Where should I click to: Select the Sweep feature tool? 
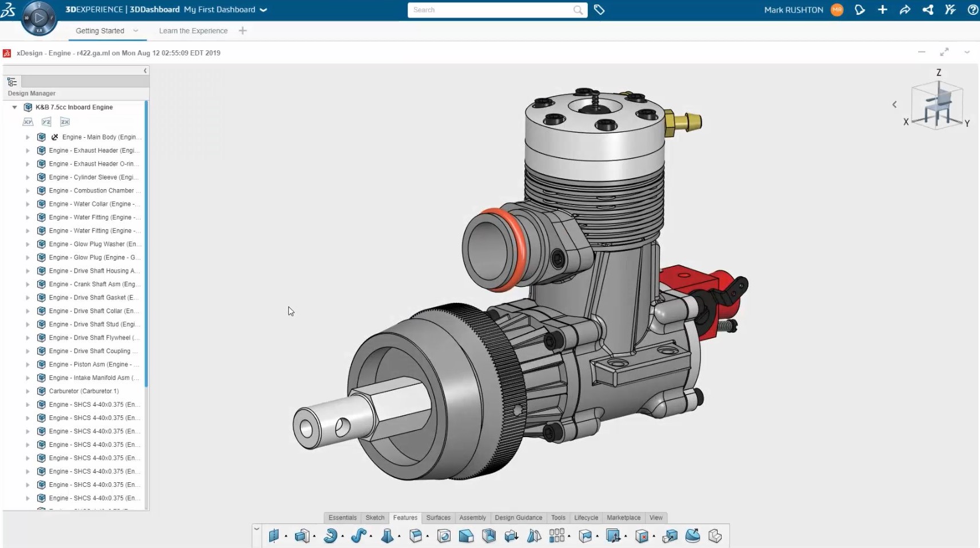coord(358,536)
